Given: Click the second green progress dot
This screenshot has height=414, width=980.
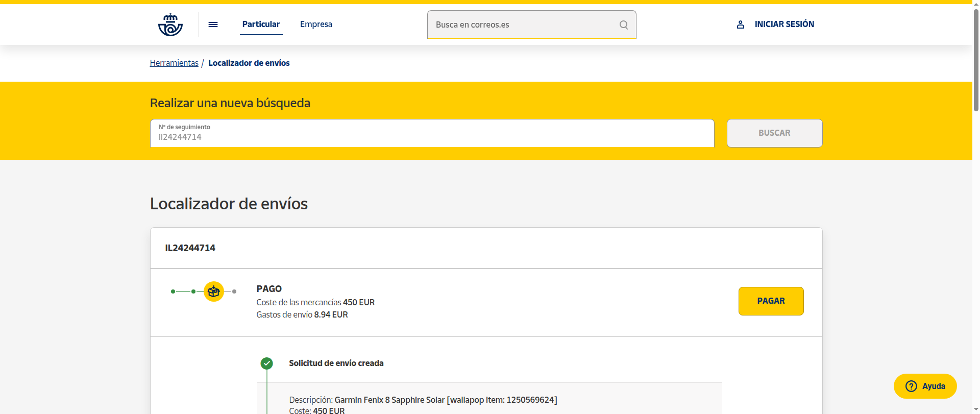Looking at the screenshot, I should (193, 291).
